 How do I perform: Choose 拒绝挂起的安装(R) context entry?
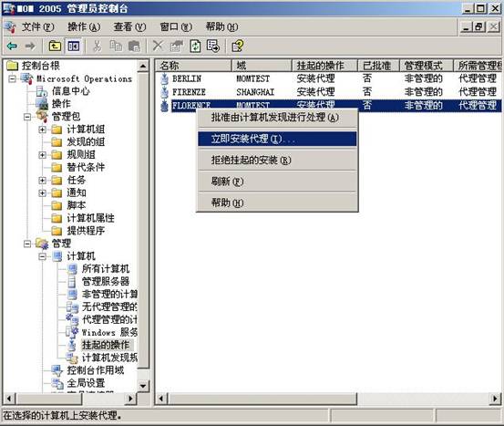point(277,160)
